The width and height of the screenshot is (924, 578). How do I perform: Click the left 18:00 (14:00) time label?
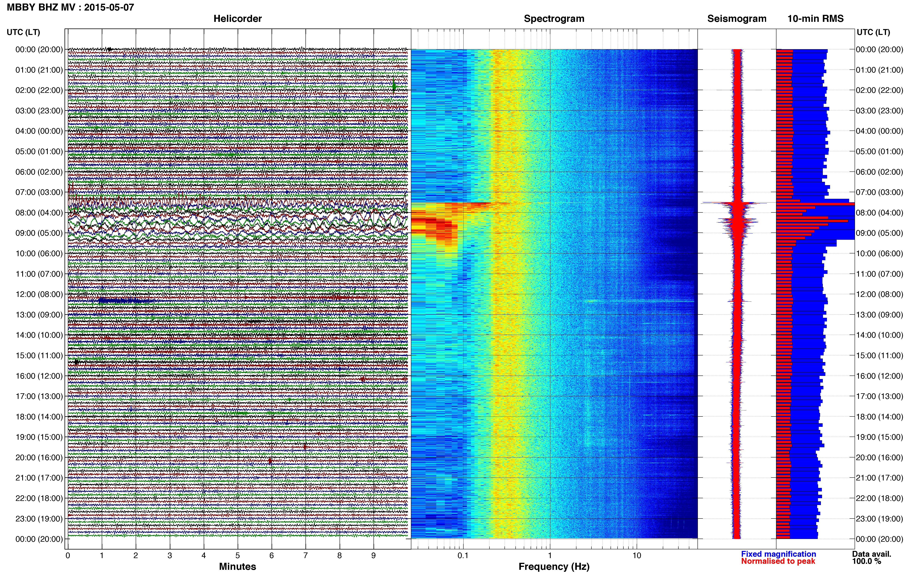39,417
